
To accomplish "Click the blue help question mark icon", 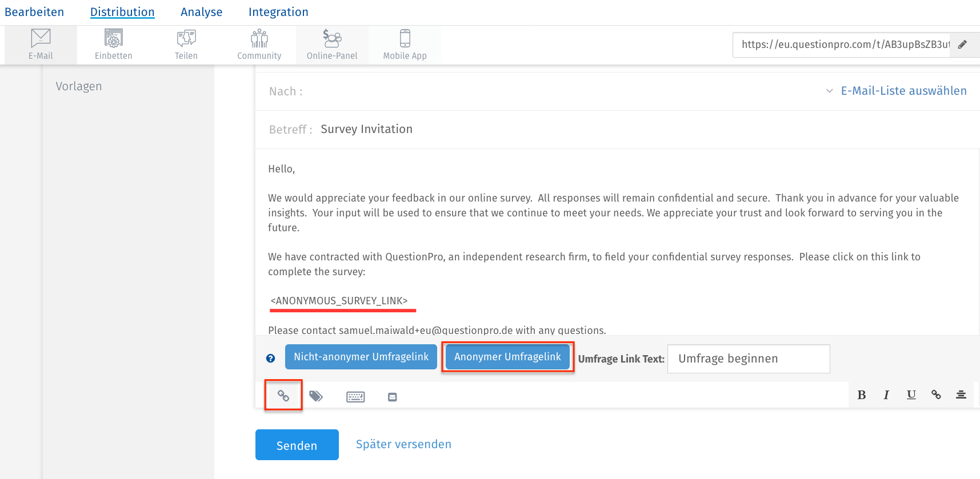I will (x=270, y=359).
